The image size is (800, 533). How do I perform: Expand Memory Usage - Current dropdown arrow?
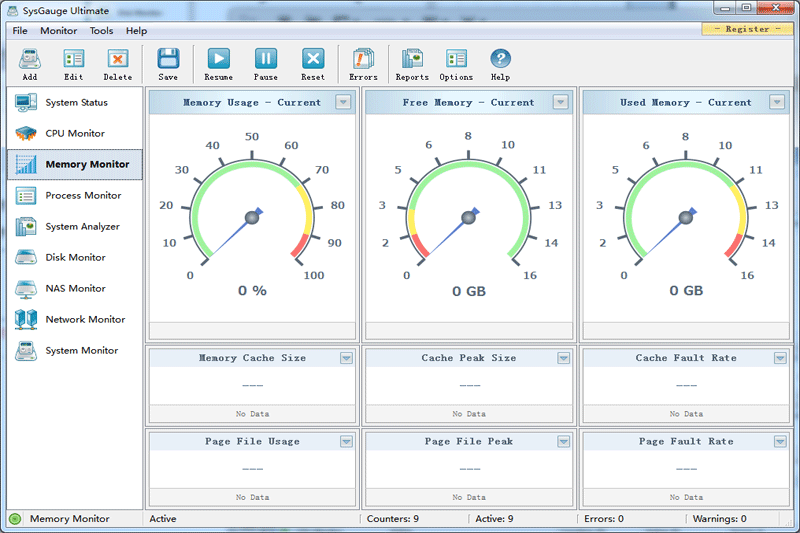[x=343, y=102]
